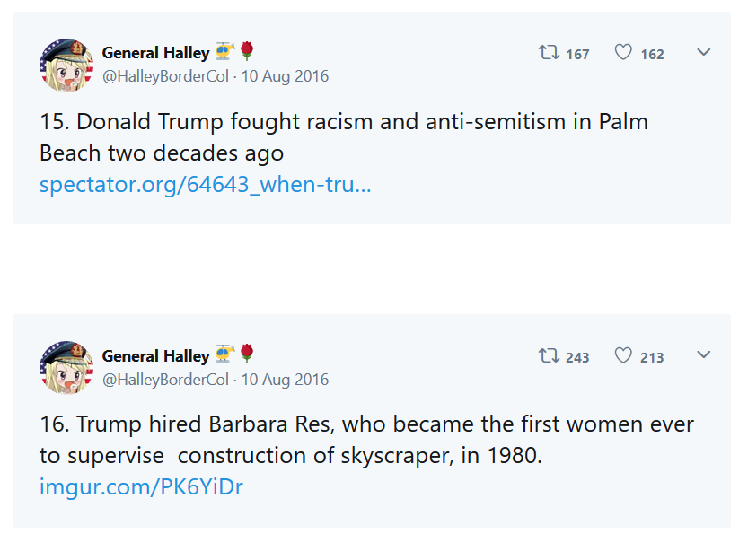Click the avatar on the Palm Beach tweet
The height and width of the screenshot is (560, 739).
coord(66,65)
